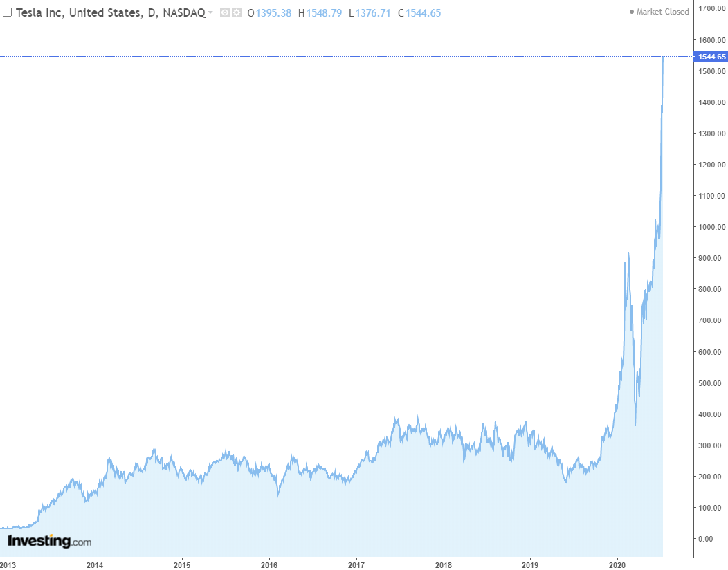Click the Market Closed status indicator
Image resolution: width=728 pixels, height=570 pixels.
click(x=659, y=12)
